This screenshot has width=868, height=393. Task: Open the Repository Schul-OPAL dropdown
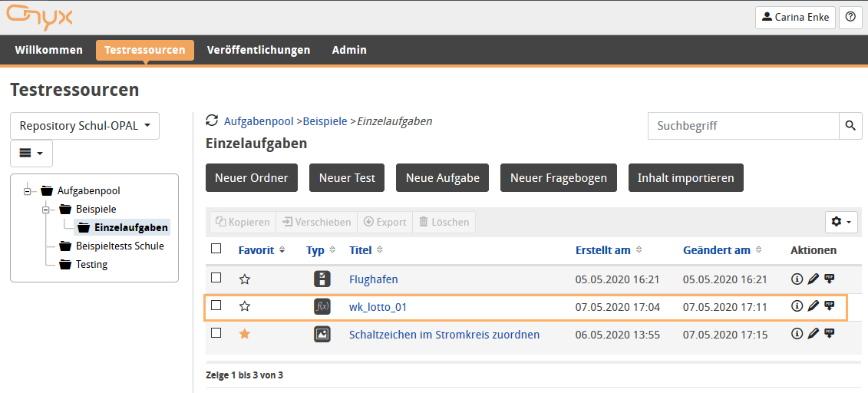pos(84,126)
